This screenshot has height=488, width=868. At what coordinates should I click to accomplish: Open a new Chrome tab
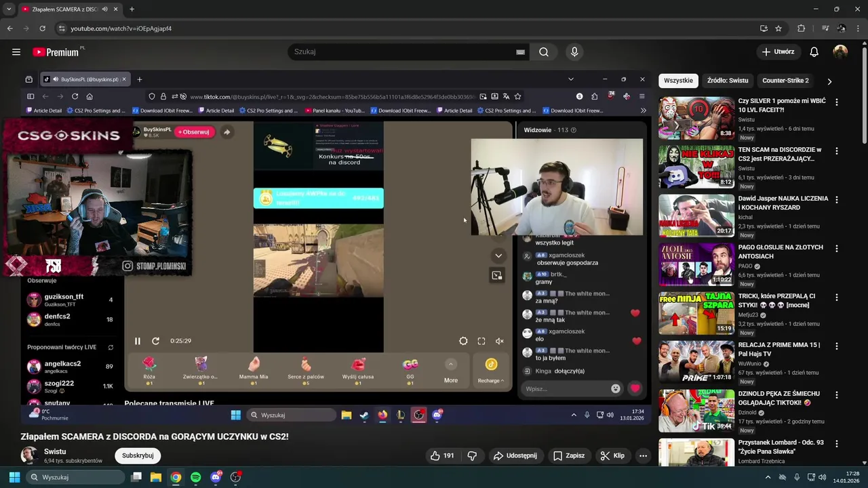[132, 9]
